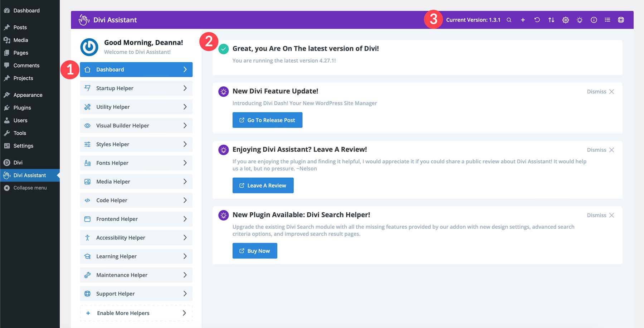Click the Leave A Review button
This screenshot has width=644, height=328.
263,185
